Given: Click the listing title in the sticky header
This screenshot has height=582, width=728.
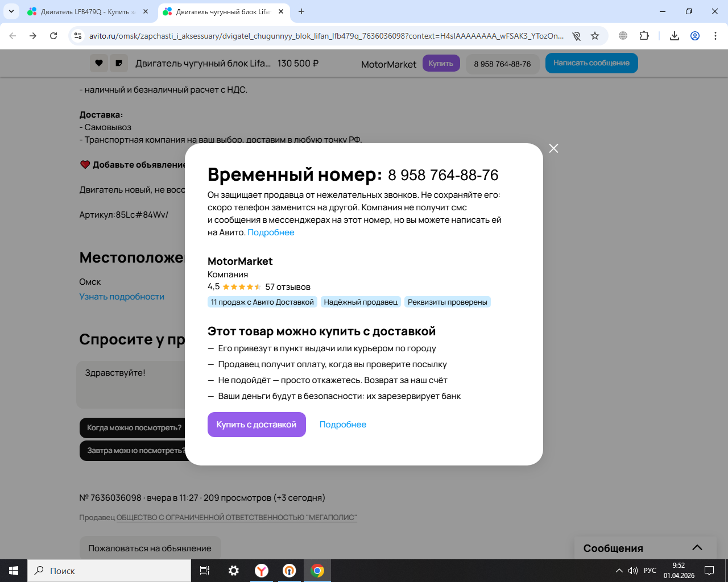Looking at the screenshot, I should click(203, 64).
